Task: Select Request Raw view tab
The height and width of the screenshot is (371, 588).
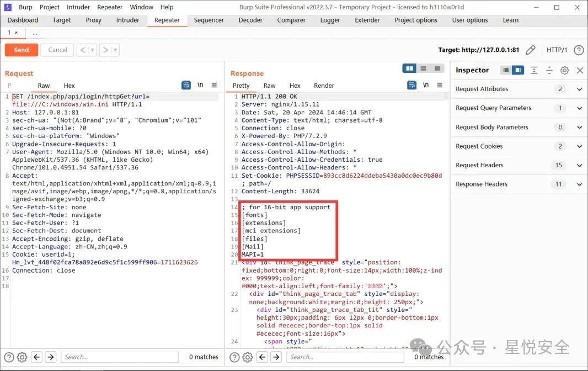Action: 44,86
